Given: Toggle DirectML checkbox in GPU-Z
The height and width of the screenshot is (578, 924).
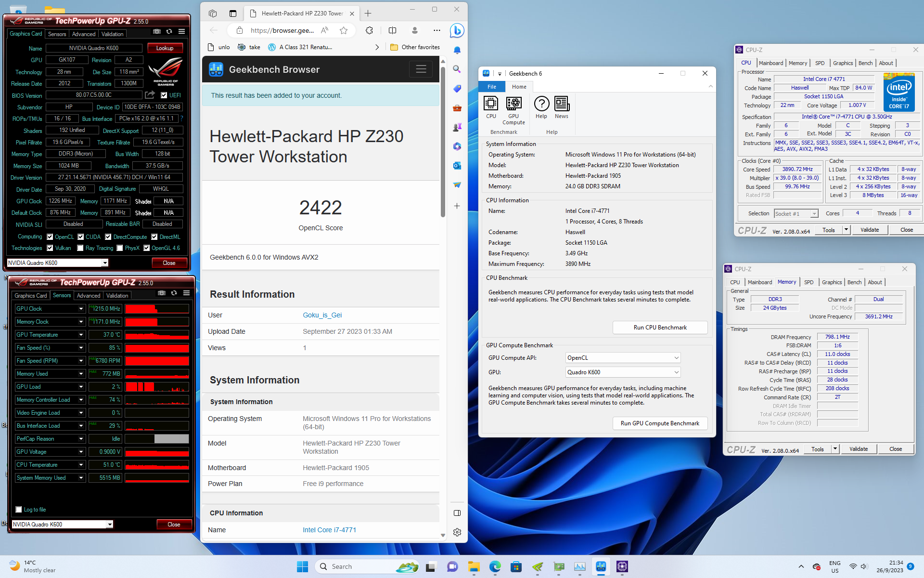Looking at the screenshot, I should (x=154, y=237).
